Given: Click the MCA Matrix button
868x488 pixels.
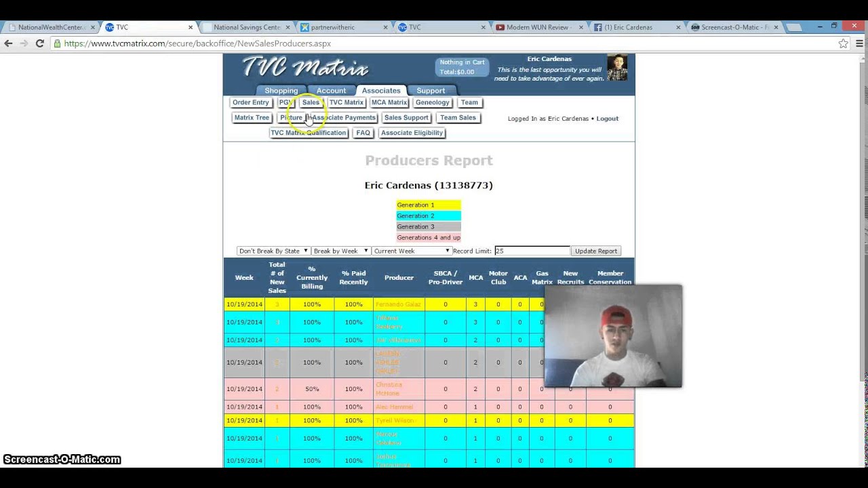Looking at the screenshot, I should (389, 103).
